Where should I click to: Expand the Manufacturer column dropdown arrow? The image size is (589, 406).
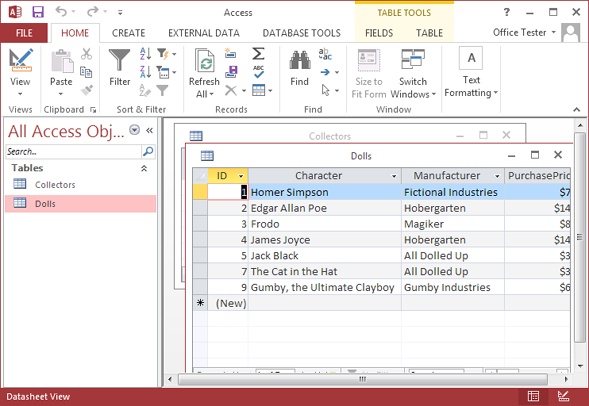[x=497, y=176]
